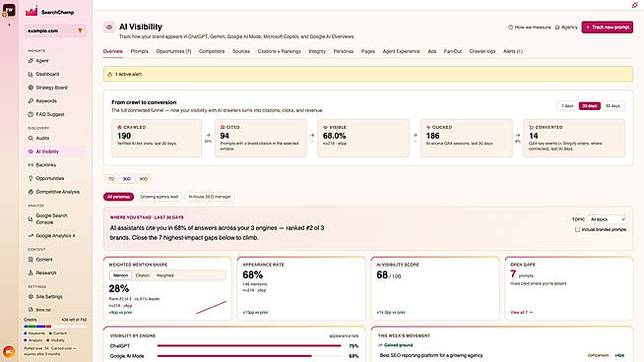Open the Agent Experience tab
This screenshot has height=362, width=644.
pos(401,51)
